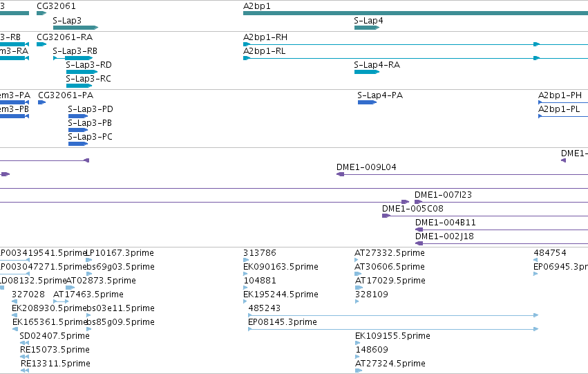
Task: Select the EK109155.5prime EST label
Action: click(392, 336)
